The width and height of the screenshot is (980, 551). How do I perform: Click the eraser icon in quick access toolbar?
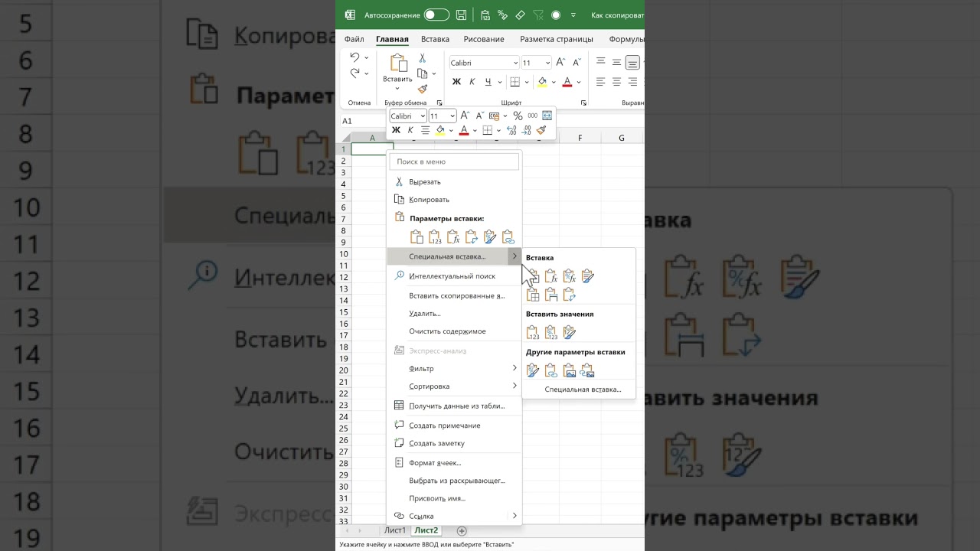520,15
